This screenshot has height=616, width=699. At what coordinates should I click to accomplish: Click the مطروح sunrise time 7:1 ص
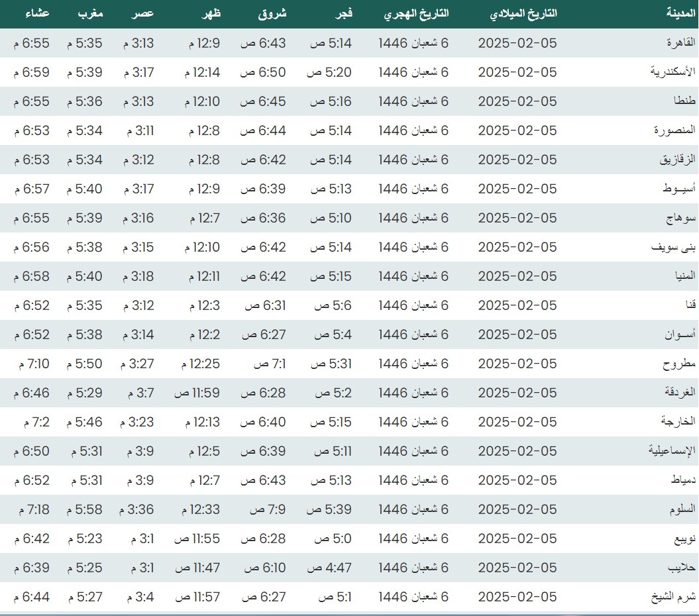[268, 364]
